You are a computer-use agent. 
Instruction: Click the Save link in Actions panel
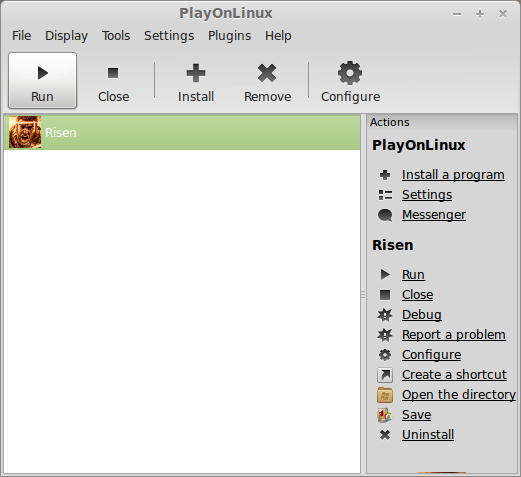point(416,415)
